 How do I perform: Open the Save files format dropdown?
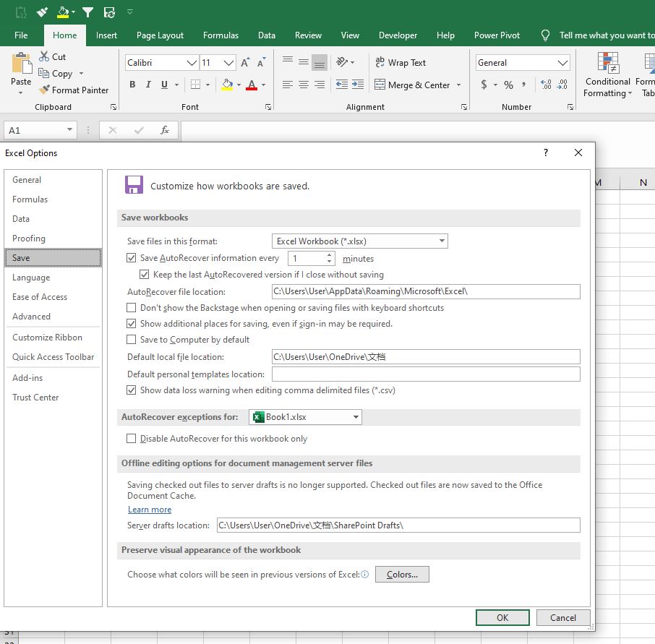click(442, 241)
